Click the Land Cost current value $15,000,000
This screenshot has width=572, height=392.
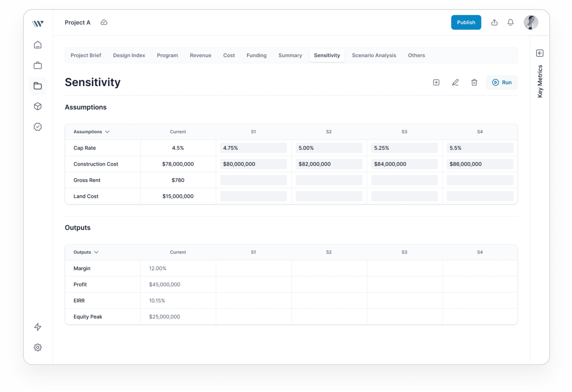tap(178, 196)
